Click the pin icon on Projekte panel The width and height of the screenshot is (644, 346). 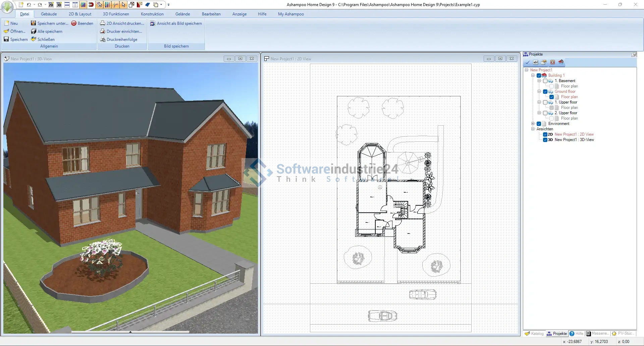pos(634,54)
